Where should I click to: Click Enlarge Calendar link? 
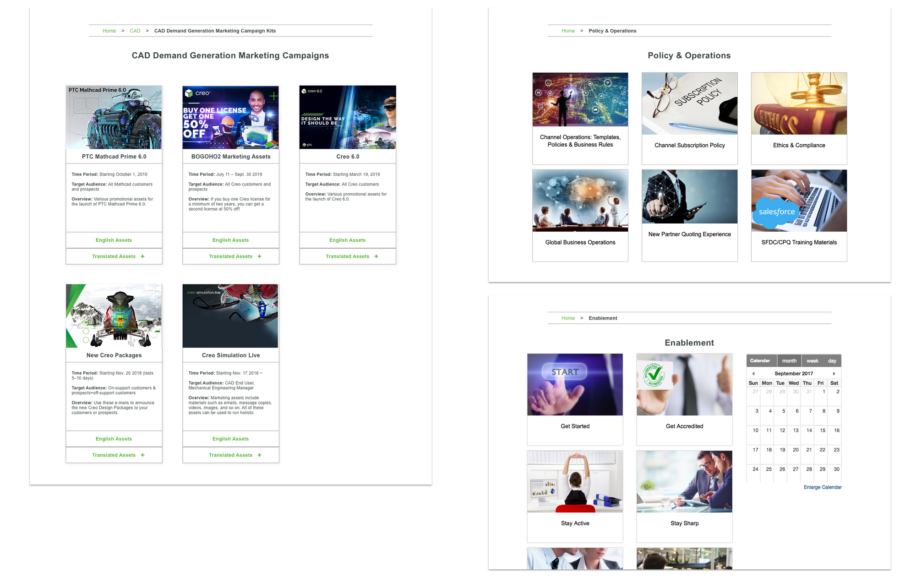(x=822, y=487)
